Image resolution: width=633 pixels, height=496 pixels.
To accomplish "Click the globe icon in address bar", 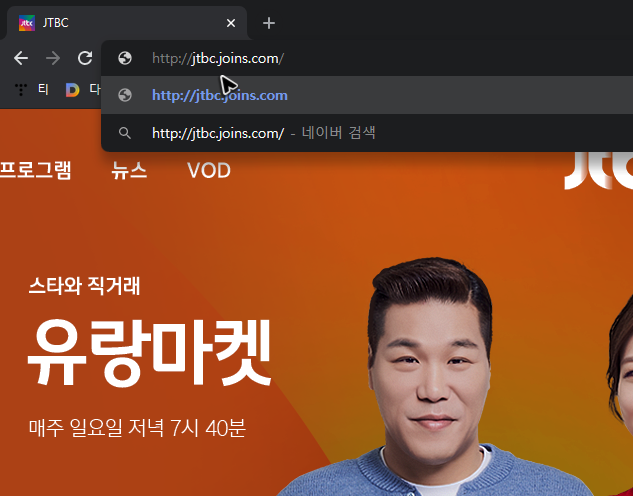I will pos(125,59).
